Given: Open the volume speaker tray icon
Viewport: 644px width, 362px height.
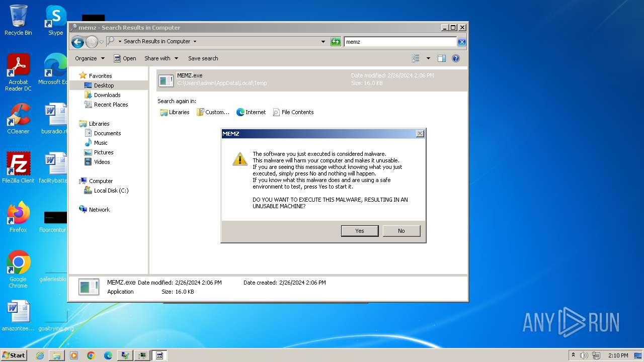Looking at the screenshot, I should point(584,355).
